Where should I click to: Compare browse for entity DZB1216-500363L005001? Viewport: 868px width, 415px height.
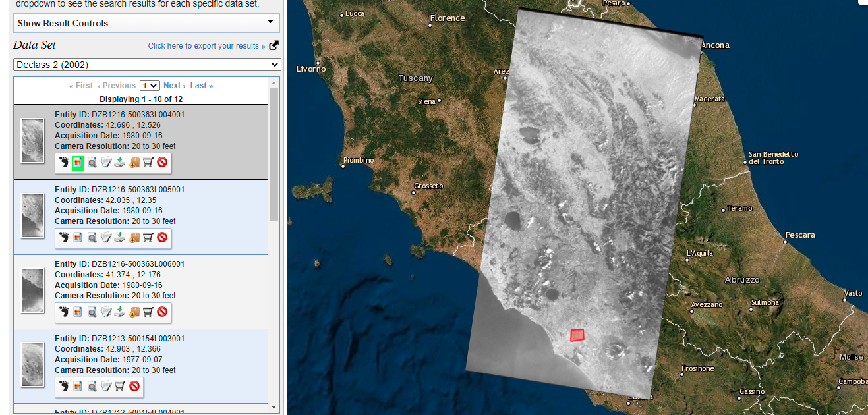[x=92, y=237]
